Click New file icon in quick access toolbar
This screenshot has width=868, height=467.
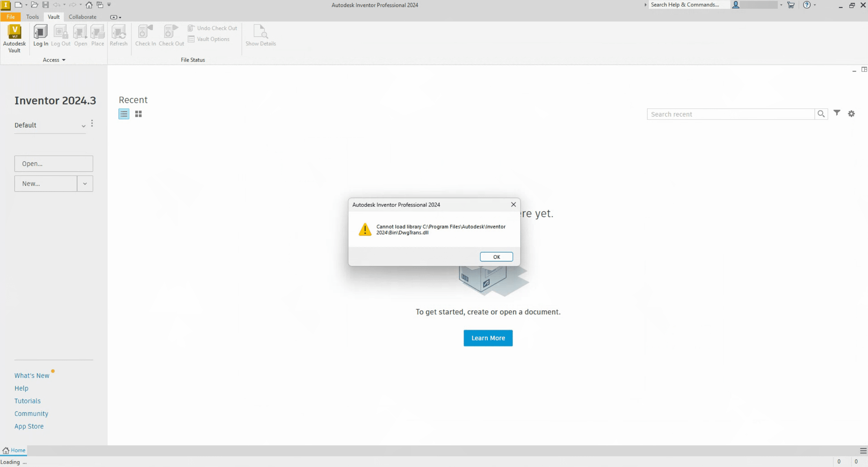pos(18,5)
